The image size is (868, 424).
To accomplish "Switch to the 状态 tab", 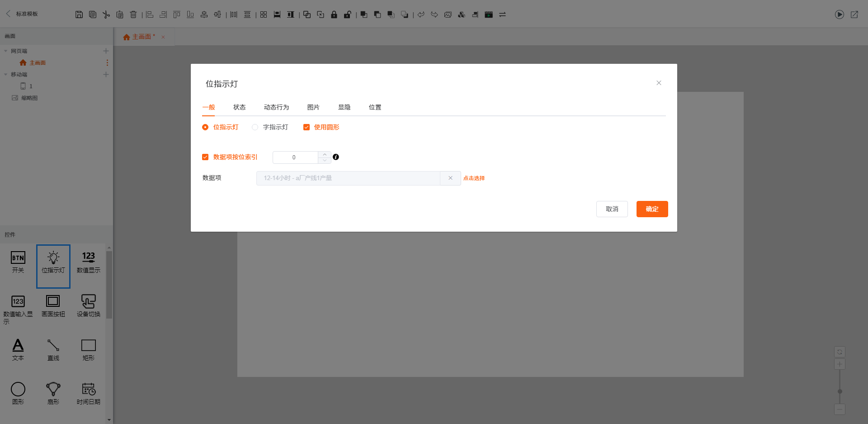I will (x=239, y=107).
